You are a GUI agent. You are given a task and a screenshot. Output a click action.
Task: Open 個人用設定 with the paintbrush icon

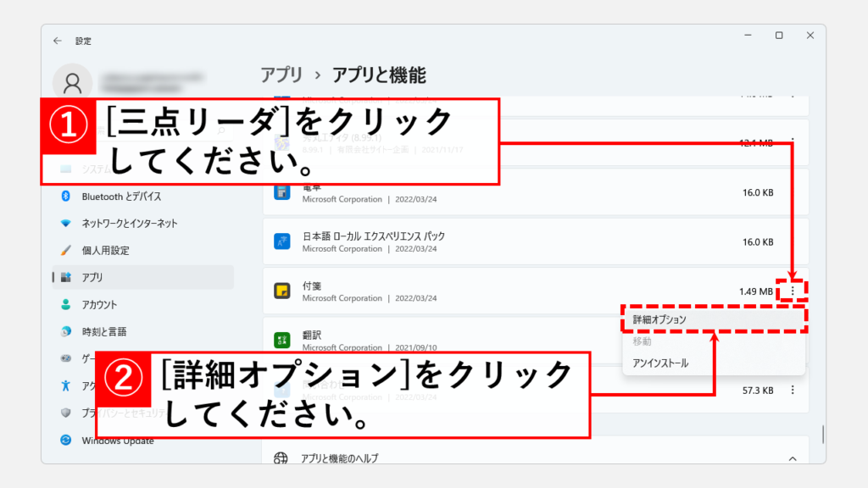[x=105, y=251]
